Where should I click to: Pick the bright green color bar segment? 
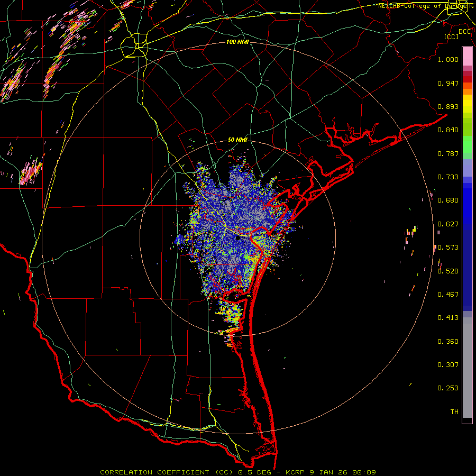(467, 144)
